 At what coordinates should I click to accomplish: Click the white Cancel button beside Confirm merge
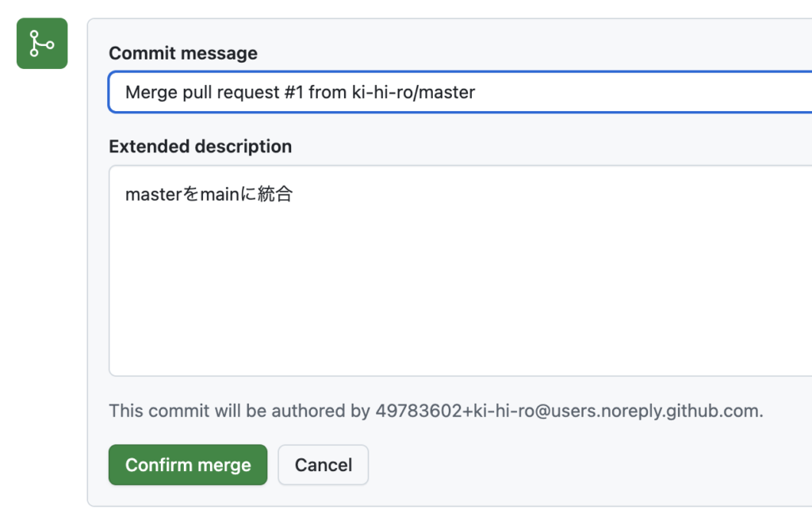pos(323,465)
